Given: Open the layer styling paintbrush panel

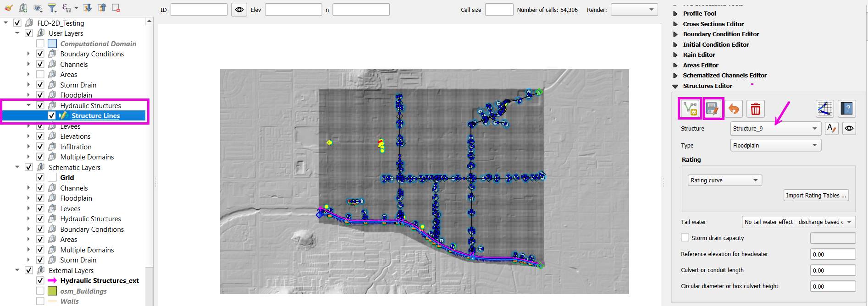Looking at the screenshot, I should (8, 8).
